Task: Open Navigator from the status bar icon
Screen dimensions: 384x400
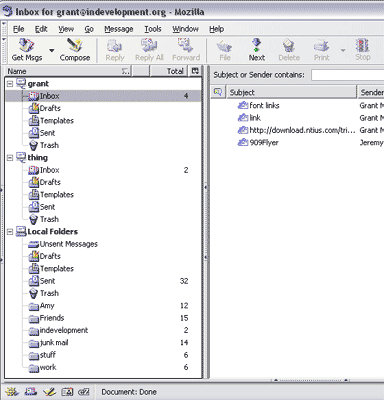Action: 13,392
